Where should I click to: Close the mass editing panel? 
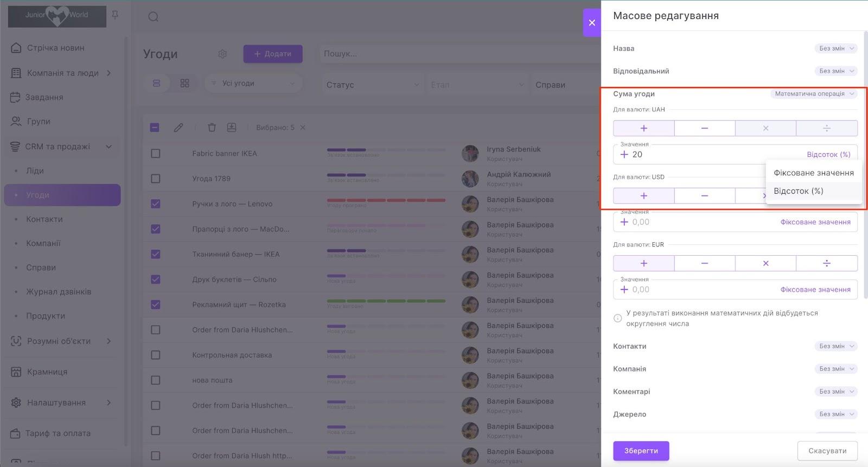click(592, 23)
